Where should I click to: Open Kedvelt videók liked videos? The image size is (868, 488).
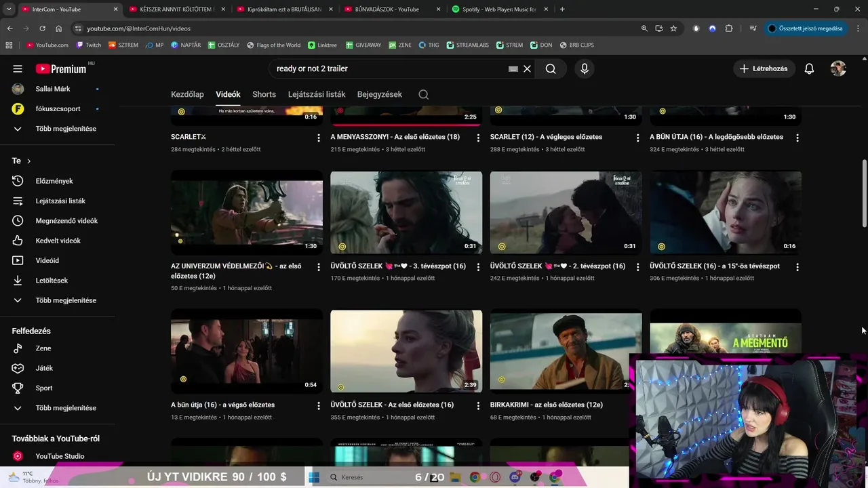[x=58, y=241]
